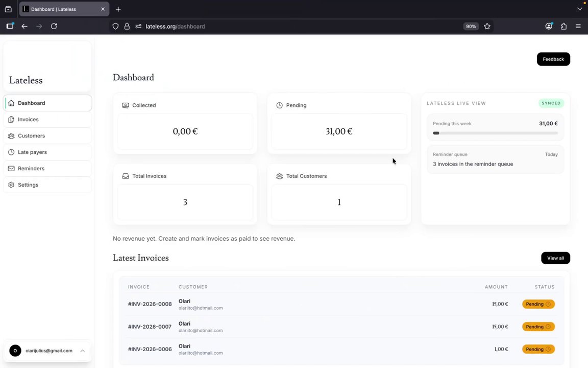Image resolution: width=588 pixels, height=368 pixels.
Task: Expand the olarijulius@gmail.com account menu chevron
Action: pyautogui.click(x=83, y=351)
